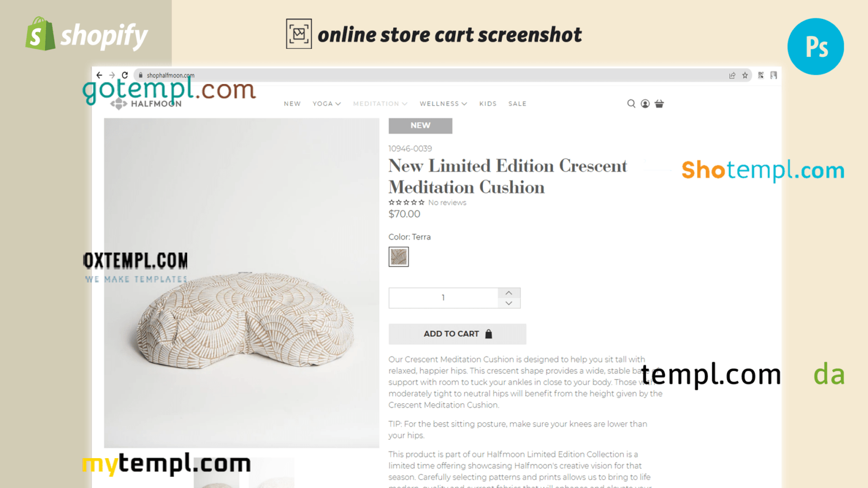868x488 pixels.
Task: Open the Sale menu item
Action: [518, 104]
